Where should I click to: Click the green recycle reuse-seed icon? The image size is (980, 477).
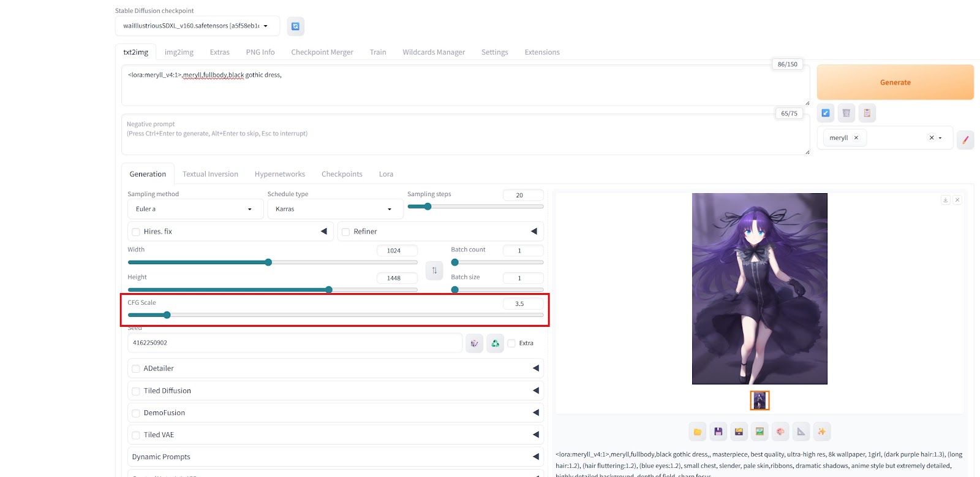click(495, 343)
